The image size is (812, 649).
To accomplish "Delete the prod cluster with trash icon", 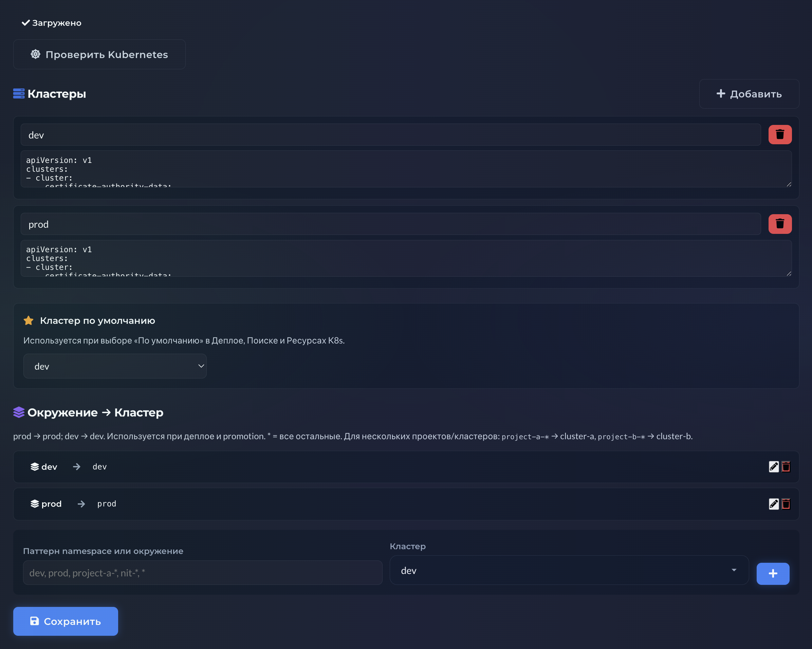I will pos(780,224).
